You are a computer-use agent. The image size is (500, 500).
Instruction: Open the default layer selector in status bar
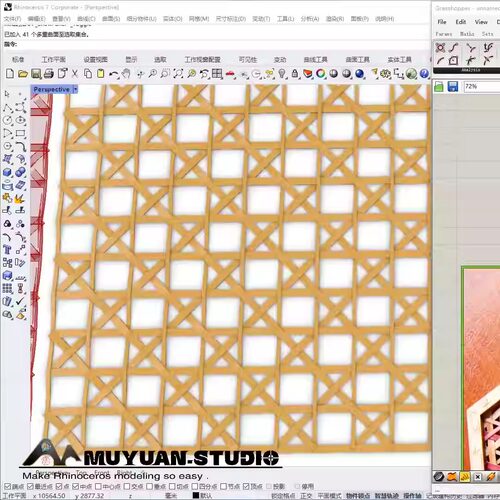click(203, 495)
